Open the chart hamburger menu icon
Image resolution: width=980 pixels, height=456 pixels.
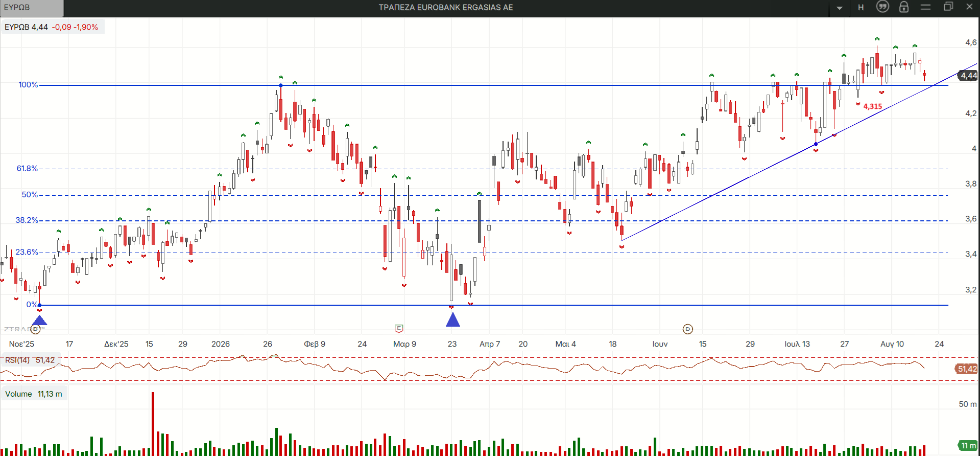tap(926, 7)
